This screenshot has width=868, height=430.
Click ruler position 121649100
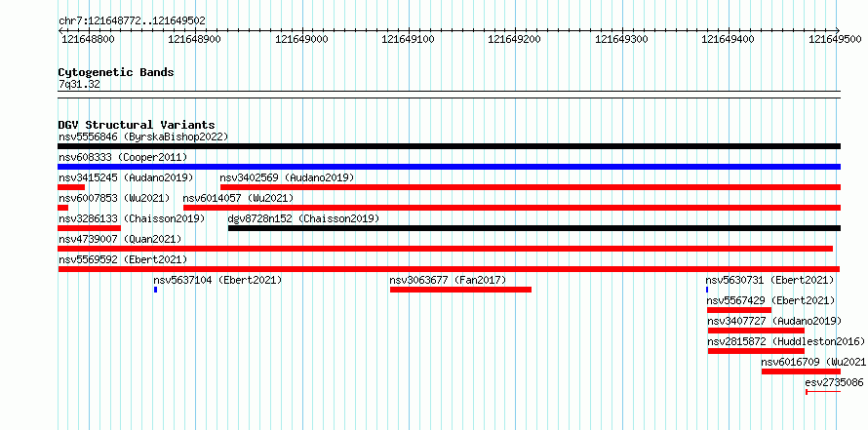pyautogui.click(x=409, y=39)
